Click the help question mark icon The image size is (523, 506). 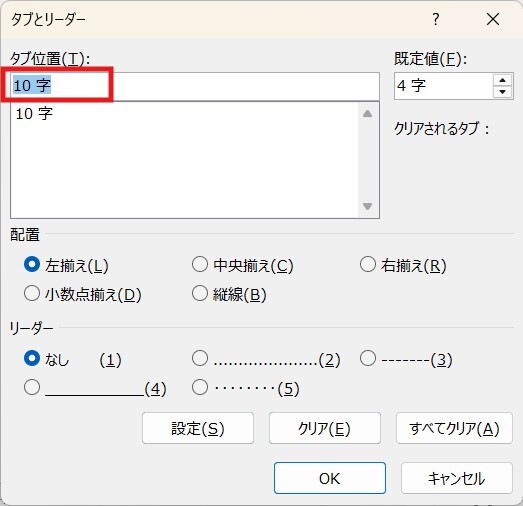coord(436,19)
